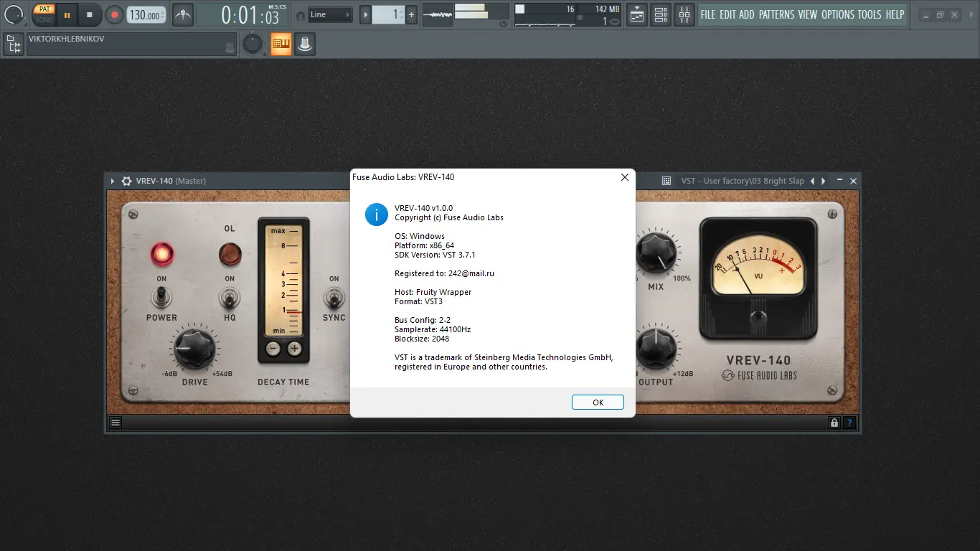Viewport: 980px width, 551px height.
Task: Minimize the VREV-140 plugin window
Action: (x=841, y=181)
